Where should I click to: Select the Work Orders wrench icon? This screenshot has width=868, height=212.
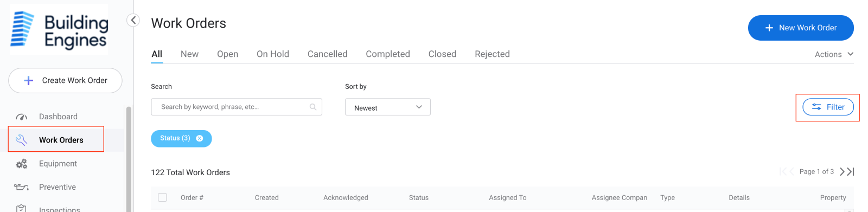(21, 140)
